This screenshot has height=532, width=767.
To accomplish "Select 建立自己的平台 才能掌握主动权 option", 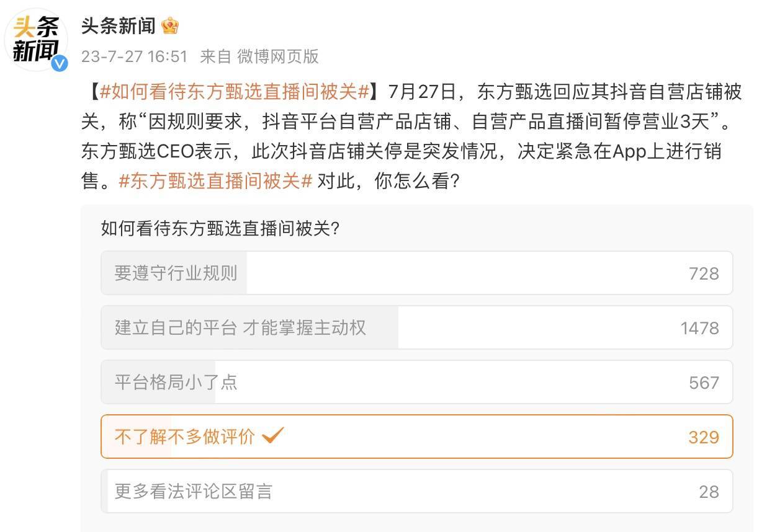I will tap(240, 327).
